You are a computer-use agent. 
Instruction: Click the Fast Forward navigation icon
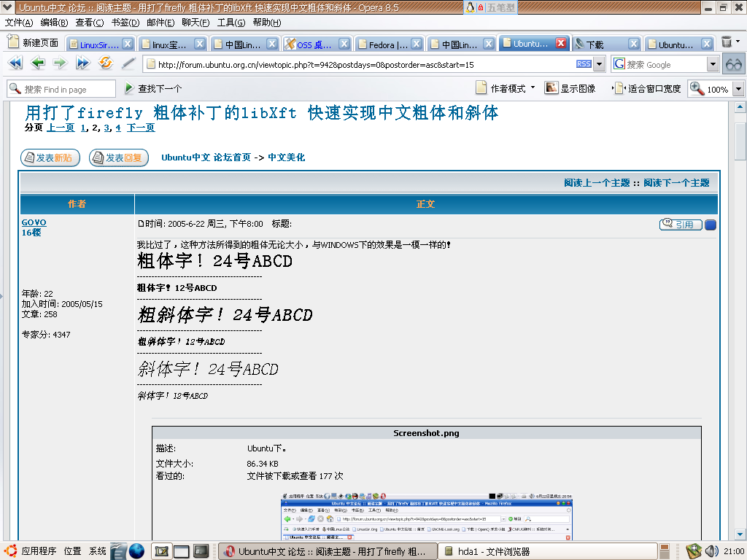point(82,63)
